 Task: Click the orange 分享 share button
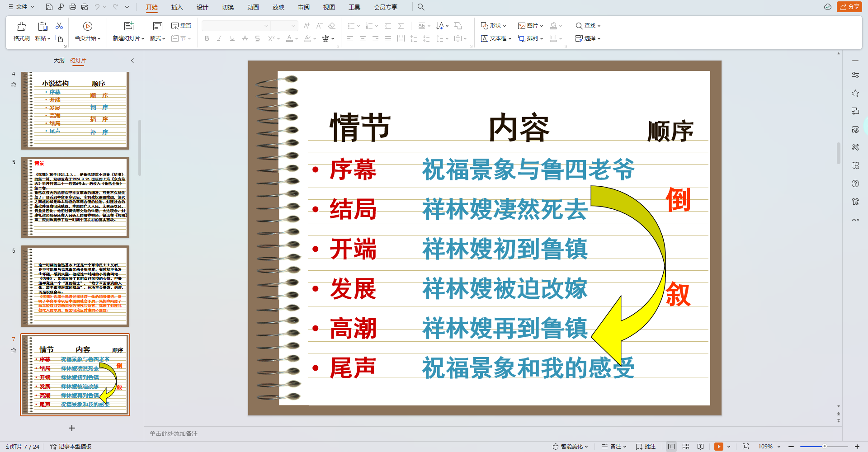click(849, 7)
